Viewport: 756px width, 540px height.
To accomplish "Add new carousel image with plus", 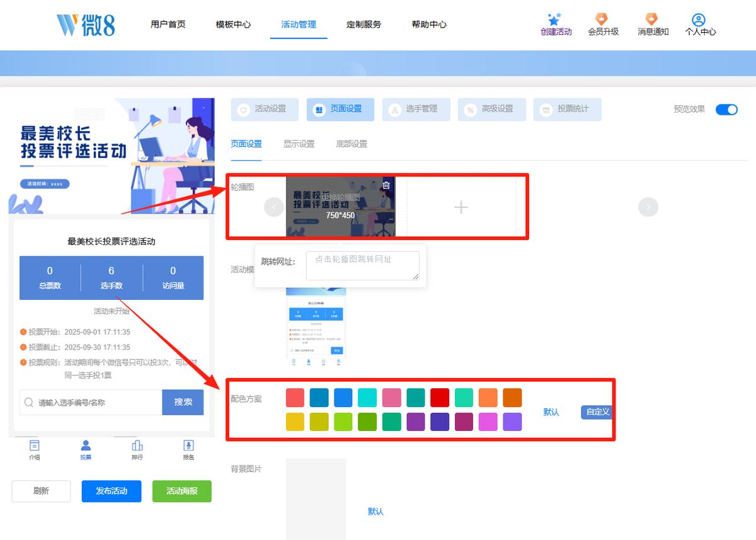I will click(x=461, y=207).
